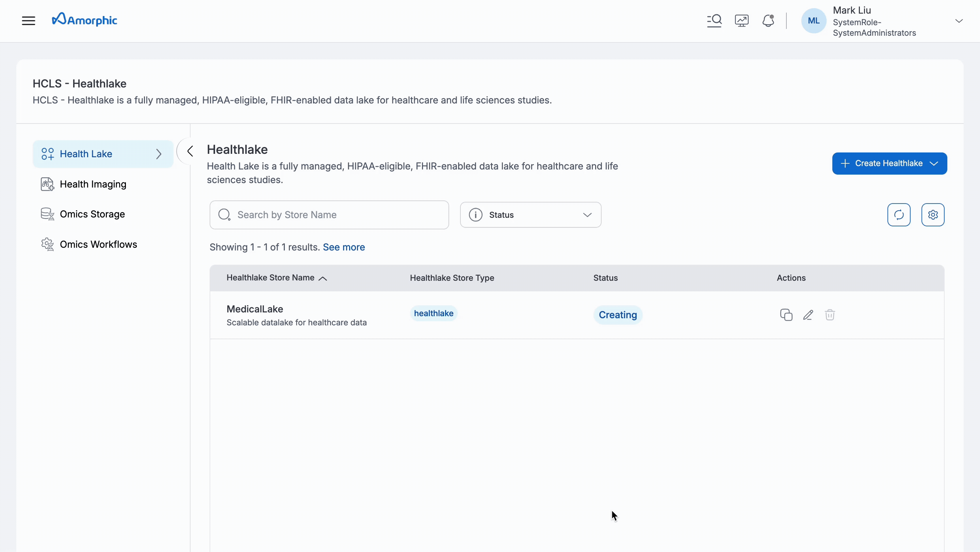980x552 pixels.
Task: Collapse the side panel with left chevron
Action: click(x=190, y=151)
